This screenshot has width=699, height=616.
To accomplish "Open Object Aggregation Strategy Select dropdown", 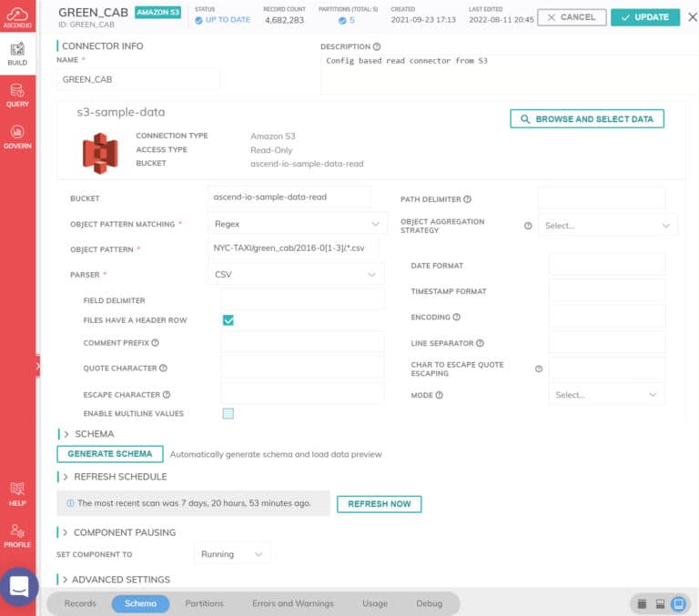I will click(x=608, y=226).
